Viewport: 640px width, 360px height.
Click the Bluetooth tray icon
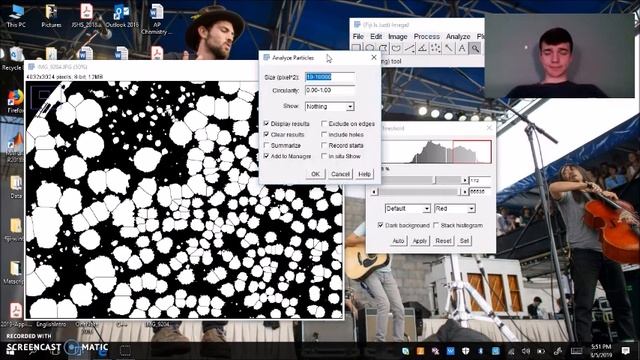click(480, 351)
